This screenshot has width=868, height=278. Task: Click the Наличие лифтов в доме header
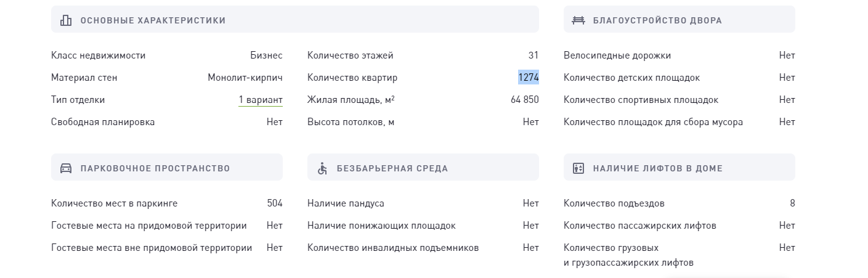pyautogui.click(x=679, y=167)
